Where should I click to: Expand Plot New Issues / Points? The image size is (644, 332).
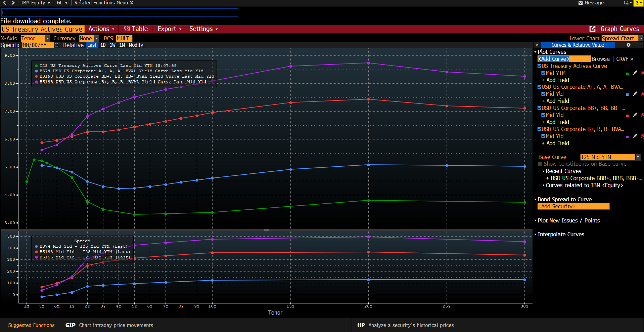pyautogui.click(x=536, y=220)
